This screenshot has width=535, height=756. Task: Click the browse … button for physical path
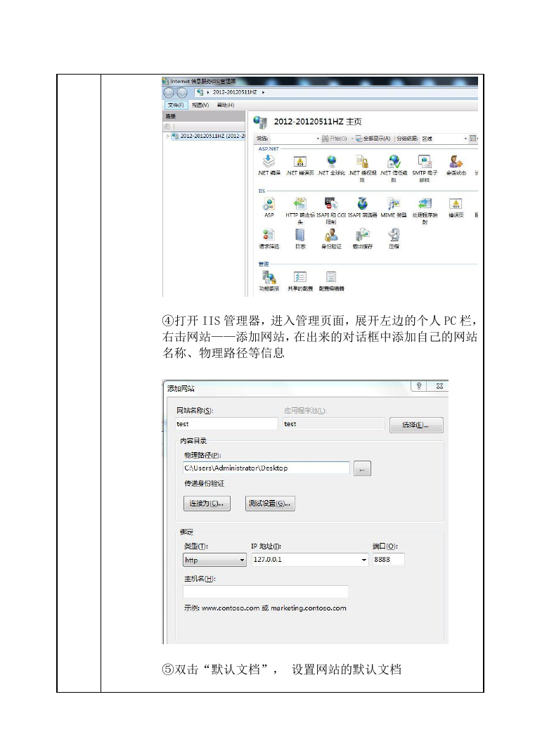click(x=362, y=468)
